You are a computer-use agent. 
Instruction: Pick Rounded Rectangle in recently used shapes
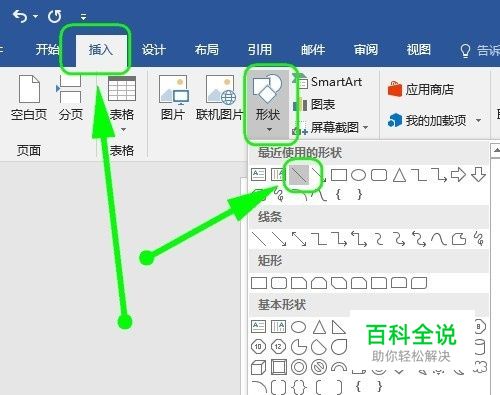379,175
